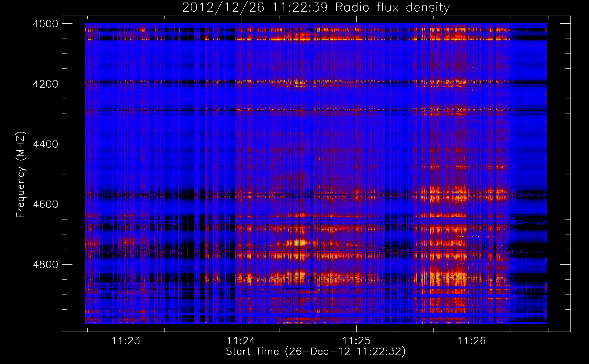Select the 4400 frequency axis label
Screen dimensions: 589x364
[x=46, y=144]
